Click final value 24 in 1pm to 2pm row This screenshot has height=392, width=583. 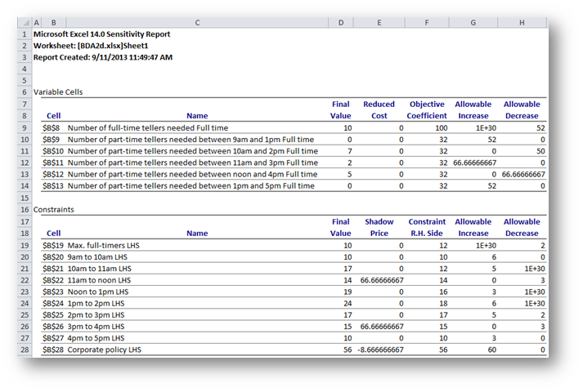click(x=348, y=303)
